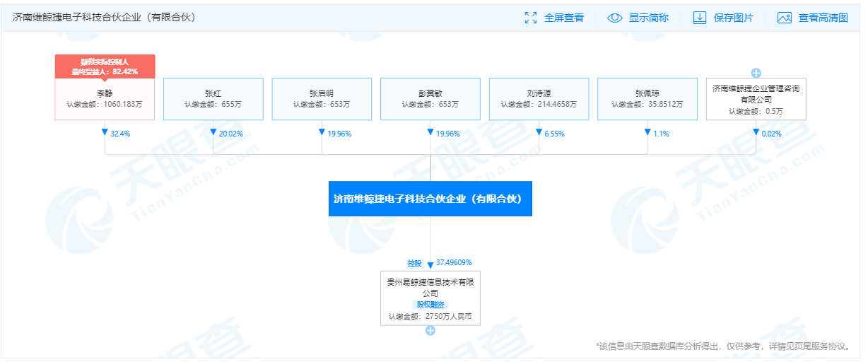The height and width of the screenshot is (362, 868).
Task: Select shareholder node 彭翼敏
Action: pos(430,98)
